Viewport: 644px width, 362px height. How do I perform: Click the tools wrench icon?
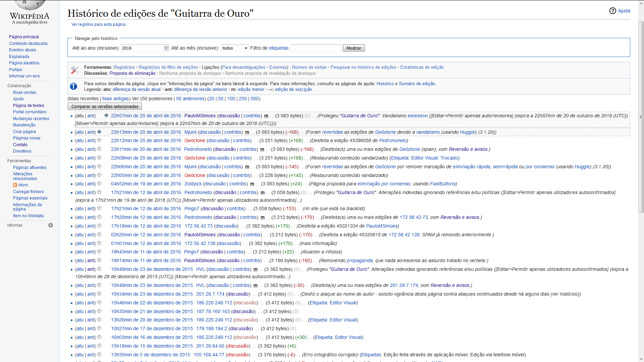click(x=75, y=70)
